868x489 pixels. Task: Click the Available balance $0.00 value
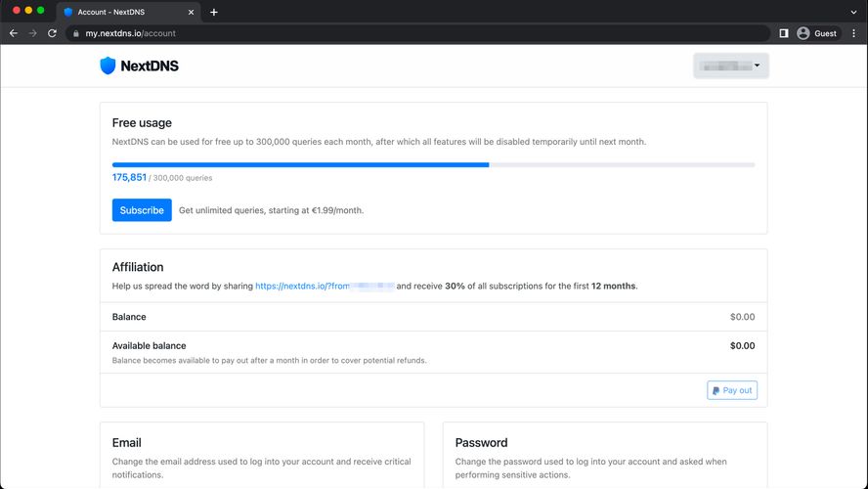click(742, 345)
